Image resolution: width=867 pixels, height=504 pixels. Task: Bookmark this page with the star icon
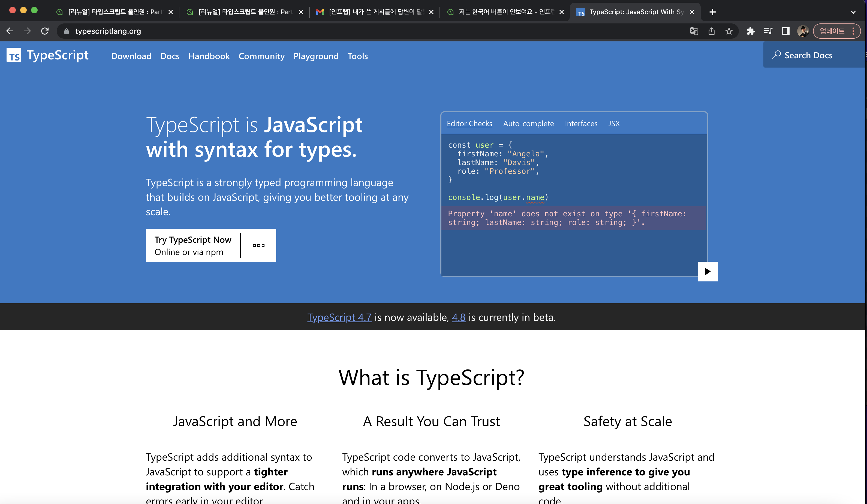click(x=729, y=31)
